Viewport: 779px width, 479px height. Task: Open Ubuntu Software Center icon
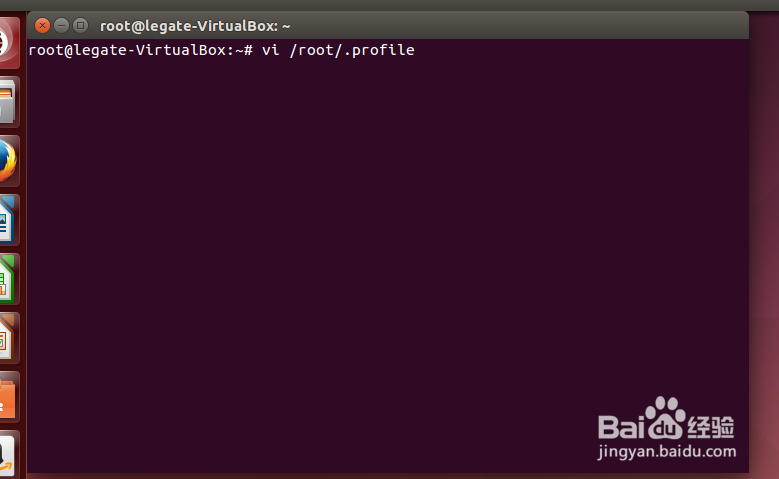point(7,396)
